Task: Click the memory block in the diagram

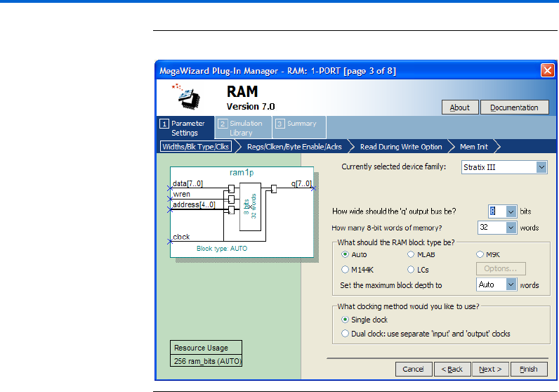Action: (250, 207)
